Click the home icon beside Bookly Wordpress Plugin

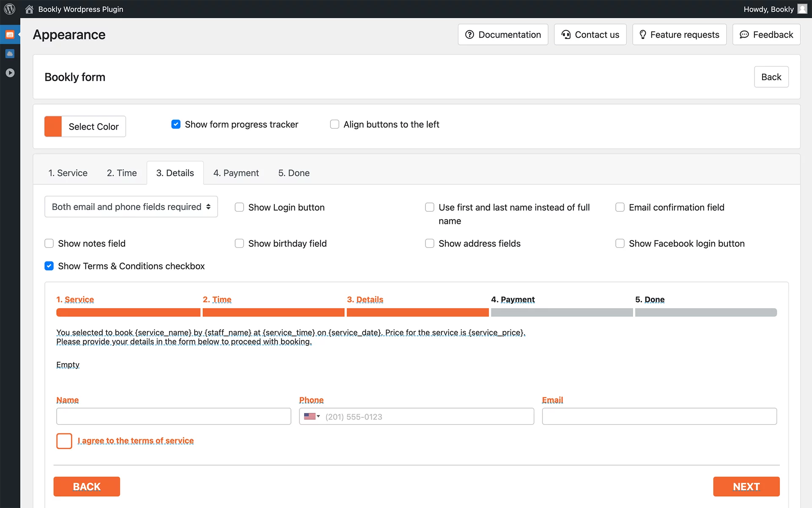coord(29,9)
